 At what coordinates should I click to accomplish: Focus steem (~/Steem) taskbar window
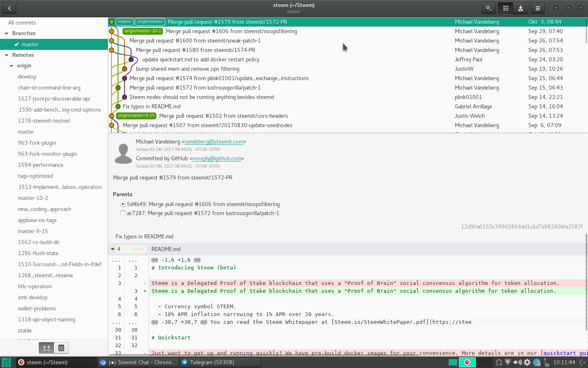click(57, 362)
